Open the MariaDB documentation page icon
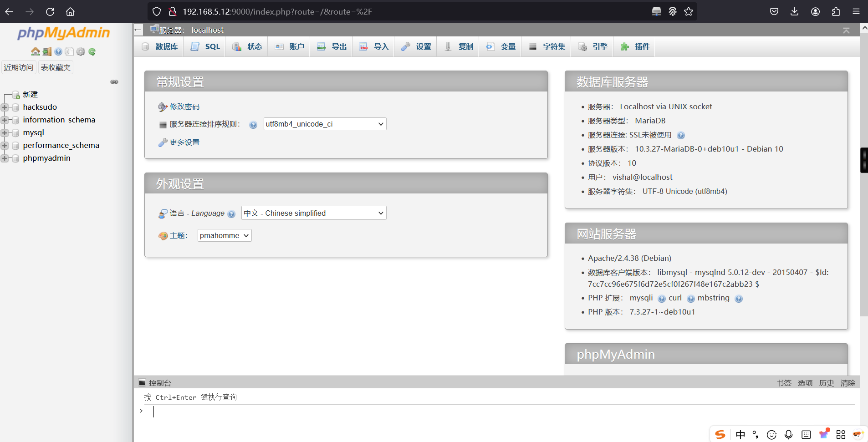The height and width of the screenshot is (442, 868). coord(69,51)
